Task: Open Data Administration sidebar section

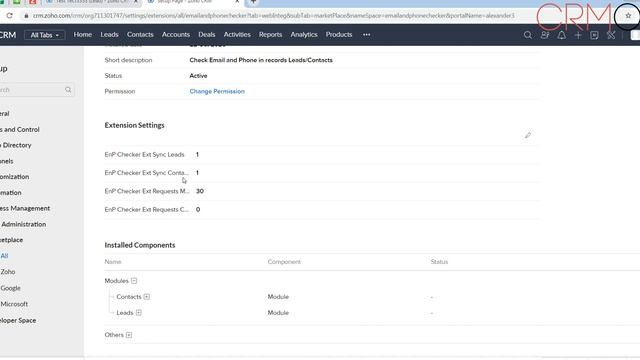Action: (23, 224)
